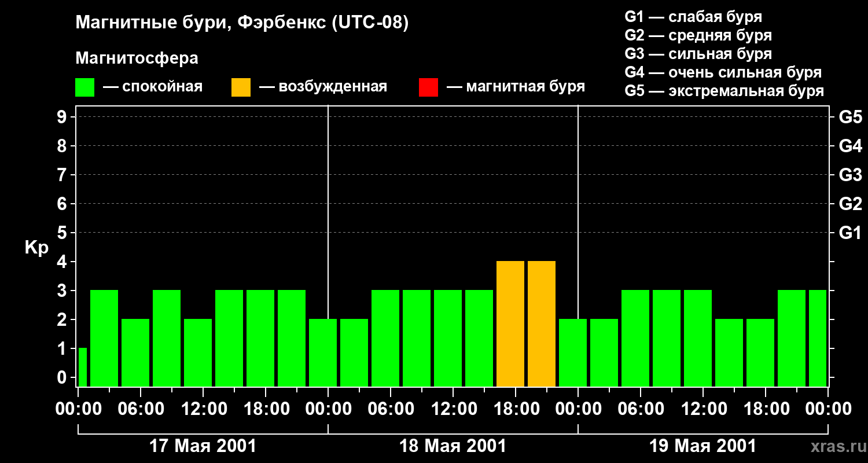The width and height of the screenshot is (868, 463).
Task: Select the chart title 'Магнитные бури, Фэрбенкс (UTC-08)'
Action: tap(242, 23)
